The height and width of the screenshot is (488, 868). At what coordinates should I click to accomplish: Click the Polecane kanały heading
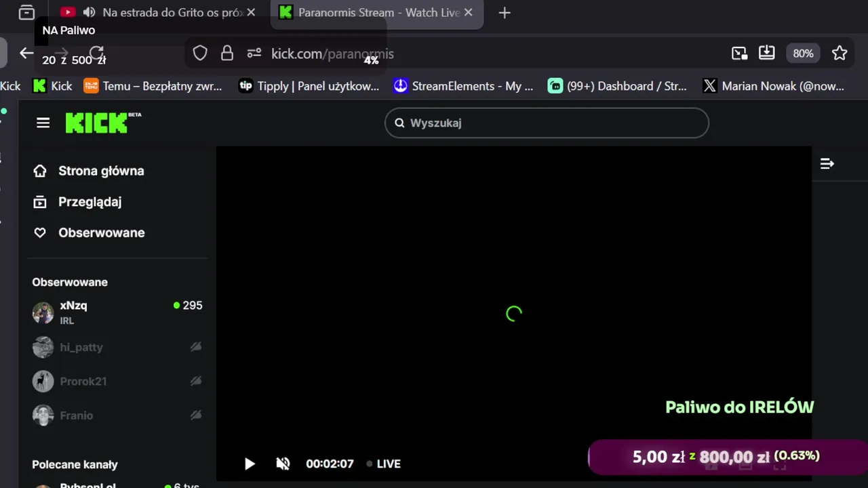tap(75, 465)
